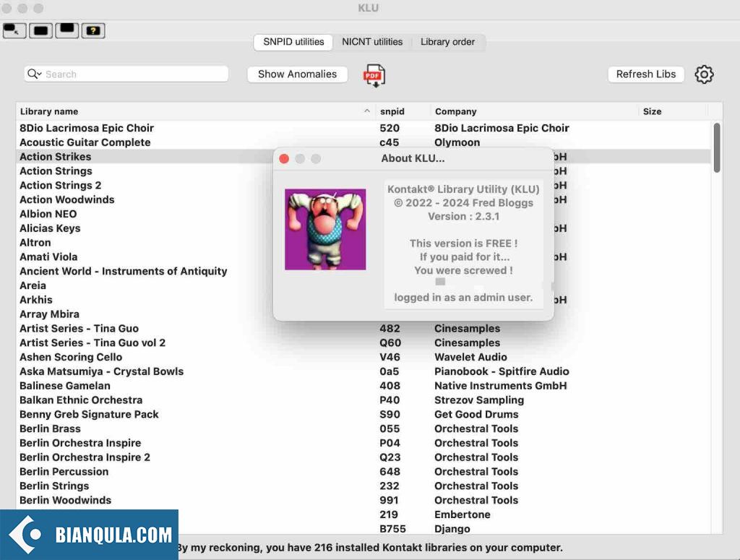
Task: Switch to Library order tab
Action: [x=447, y=42]
